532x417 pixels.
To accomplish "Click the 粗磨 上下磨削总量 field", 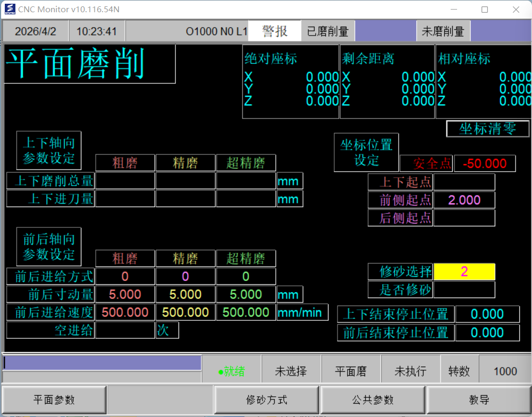I will tap(125, 181).
